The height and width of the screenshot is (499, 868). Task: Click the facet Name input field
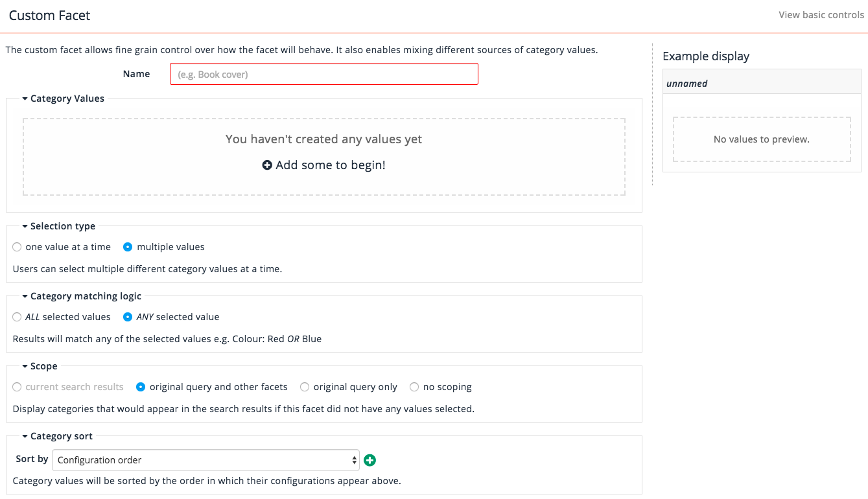tap(323, 74)
